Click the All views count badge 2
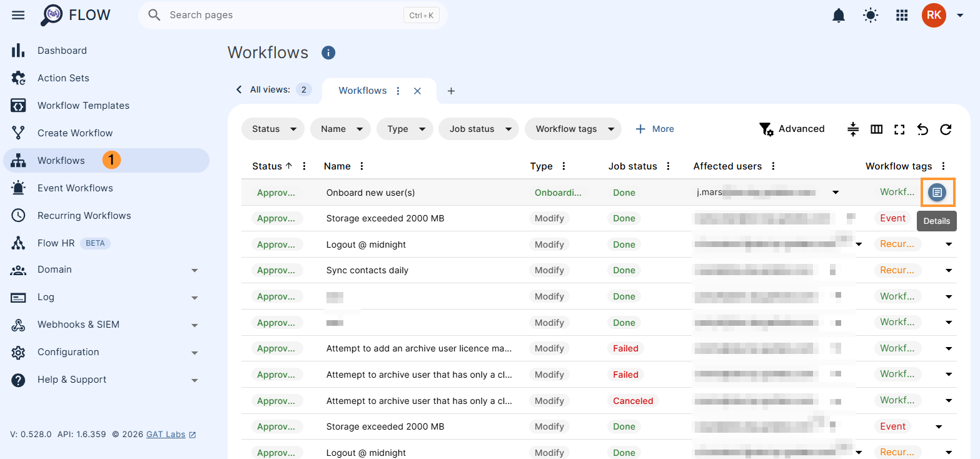The width and height of the screenshot is (980, 459). (304, 90)
